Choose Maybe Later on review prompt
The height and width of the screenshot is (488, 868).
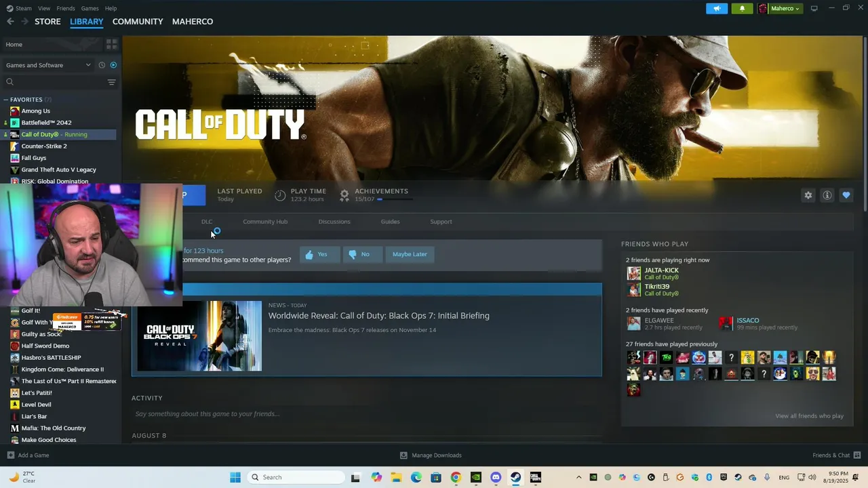[410, 254]
